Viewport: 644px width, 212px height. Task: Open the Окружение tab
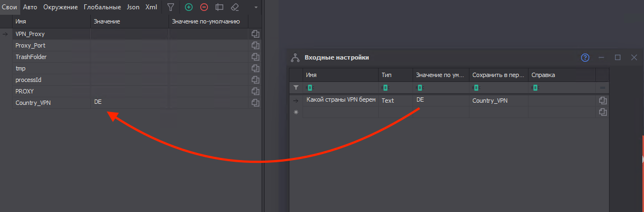61,7
